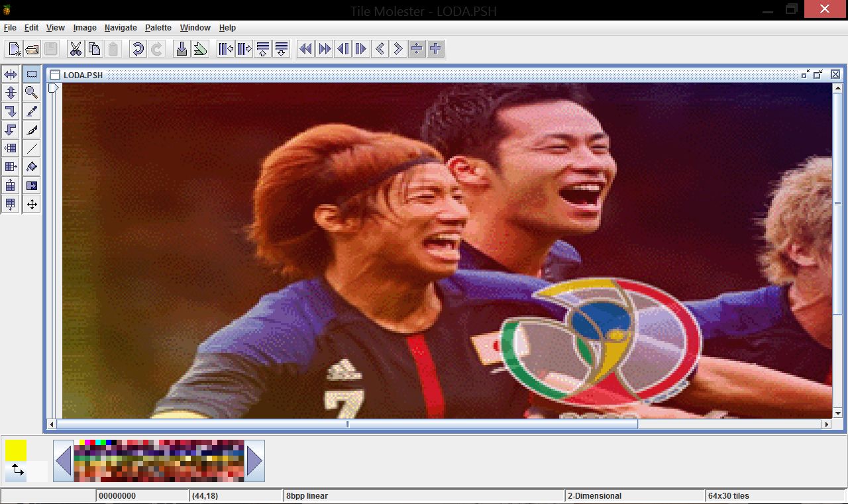848x504 pixels.
Task: Select the Flood fill bucket tool
Action: pyautogui.click(x=31, y=167)
